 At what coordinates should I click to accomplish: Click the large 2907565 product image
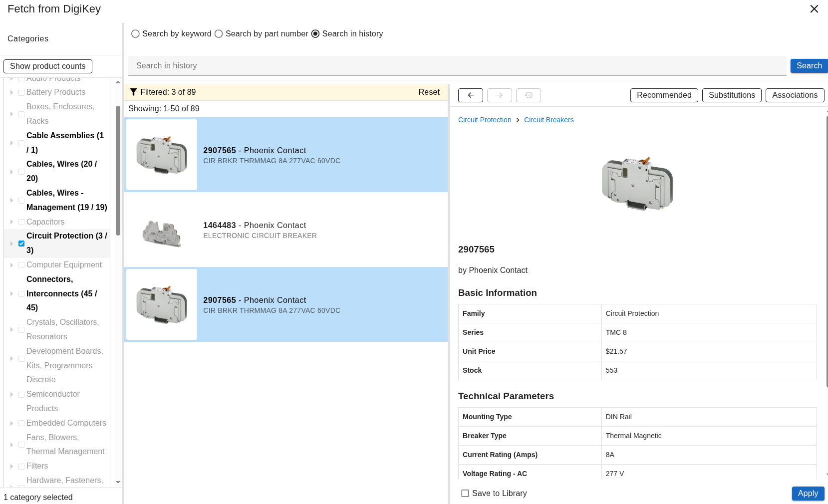click(637, 183)
